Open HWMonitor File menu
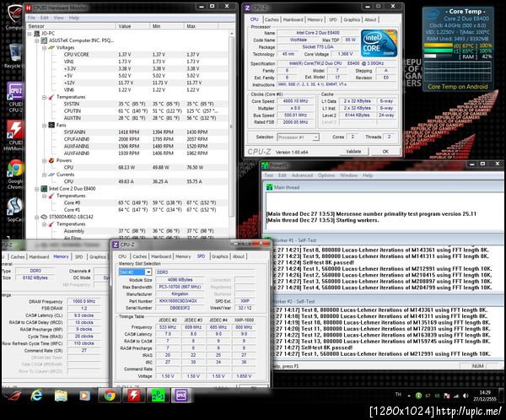Image resolution: width=506 pixels, height=420 pixels. tap(31, 18)
